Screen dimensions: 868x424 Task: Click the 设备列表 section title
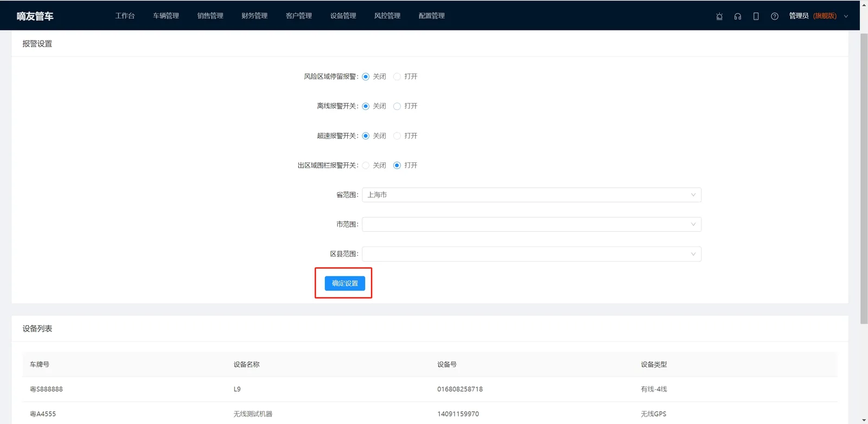pos(37,328)
